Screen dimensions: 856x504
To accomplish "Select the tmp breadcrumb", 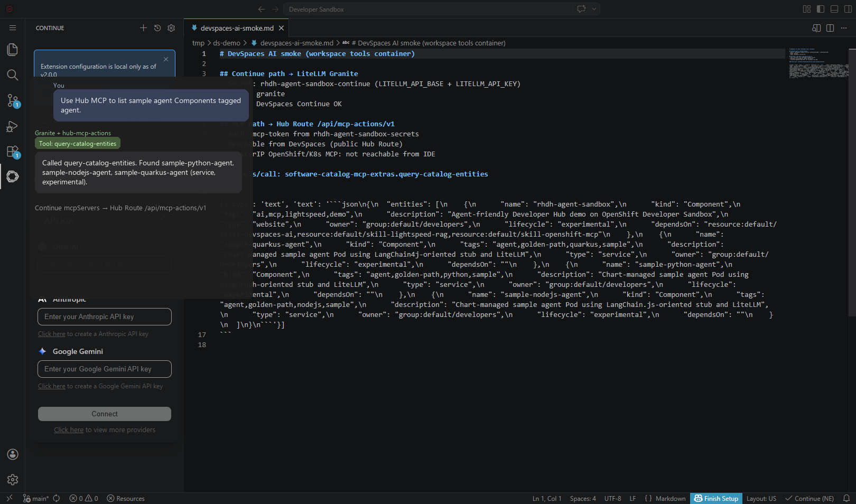I will (x=198, y=43).
